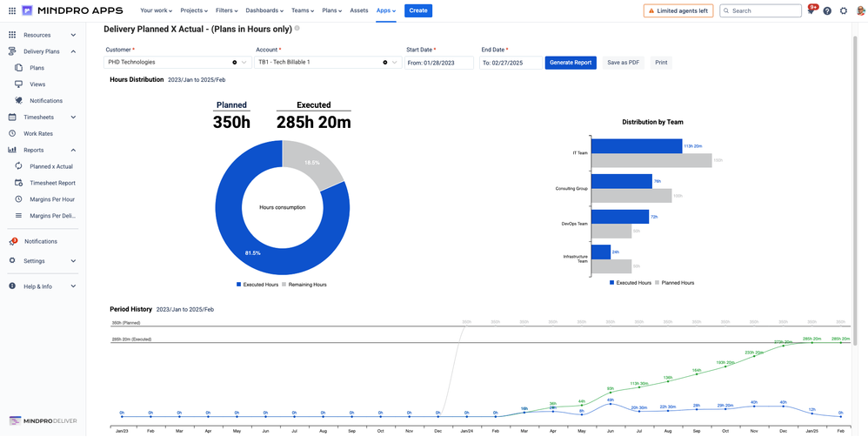The image size is (868, 437).
Task: Click Save as PDF button
Action: tap(624, 63)
